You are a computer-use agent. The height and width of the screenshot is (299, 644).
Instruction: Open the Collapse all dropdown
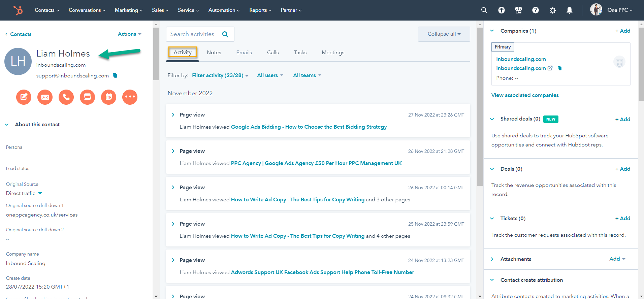[444, 34]
